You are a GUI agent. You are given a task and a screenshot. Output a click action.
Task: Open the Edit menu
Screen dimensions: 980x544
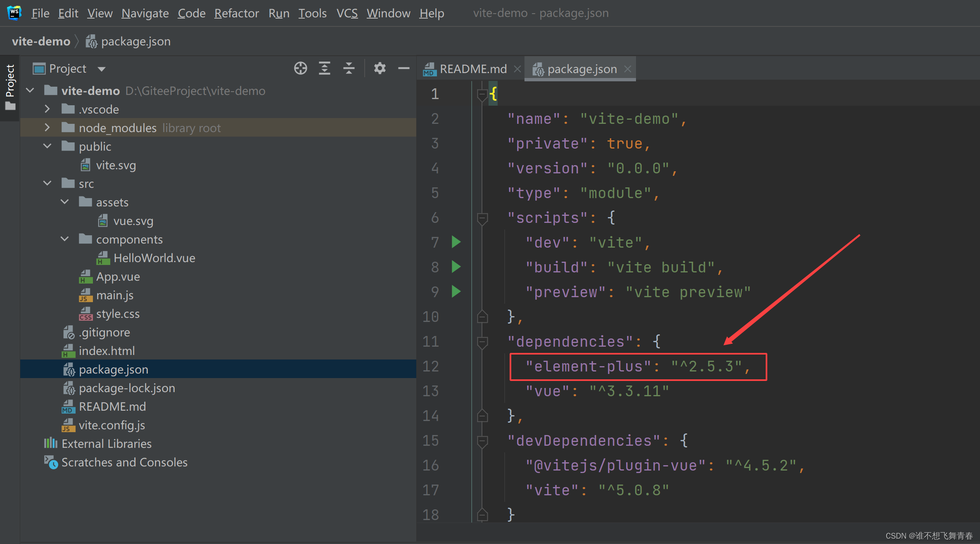pos(68,13)
